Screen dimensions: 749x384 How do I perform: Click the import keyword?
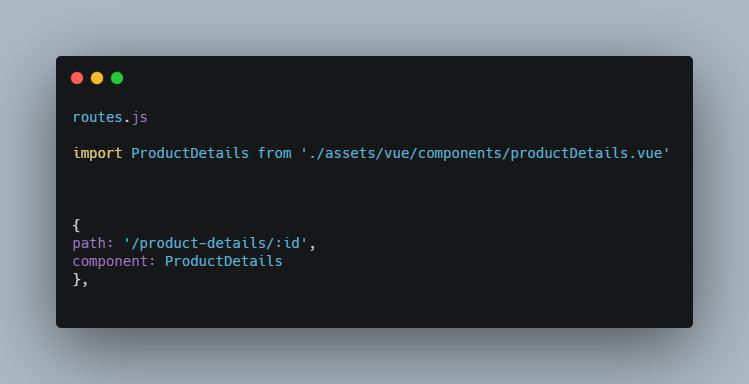coord(97,153)
